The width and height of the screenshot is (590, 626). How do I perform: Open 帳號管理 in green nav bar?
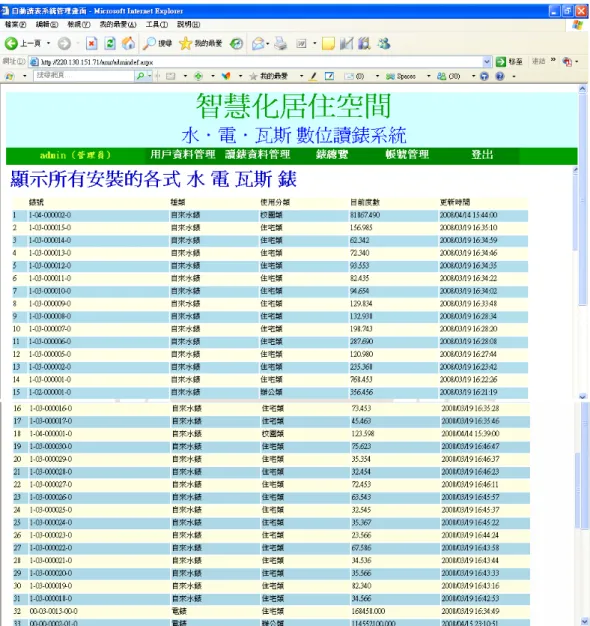407,155
